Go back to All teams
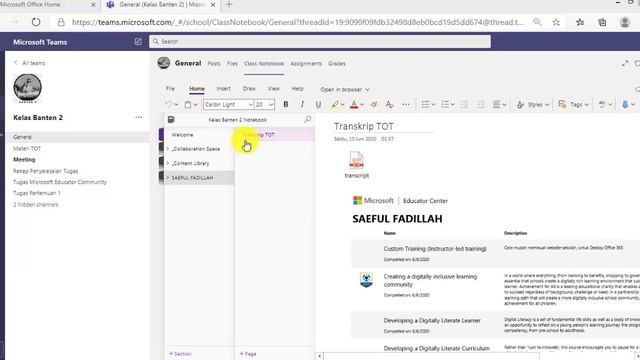The height and width of the screenshot is (360, 640). 30,63
